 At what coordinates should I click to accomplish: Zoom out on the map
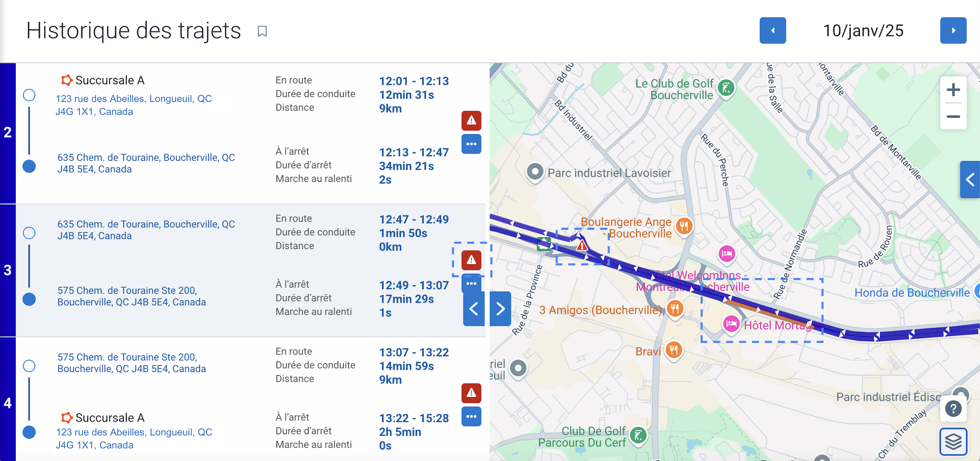[953, 116]
